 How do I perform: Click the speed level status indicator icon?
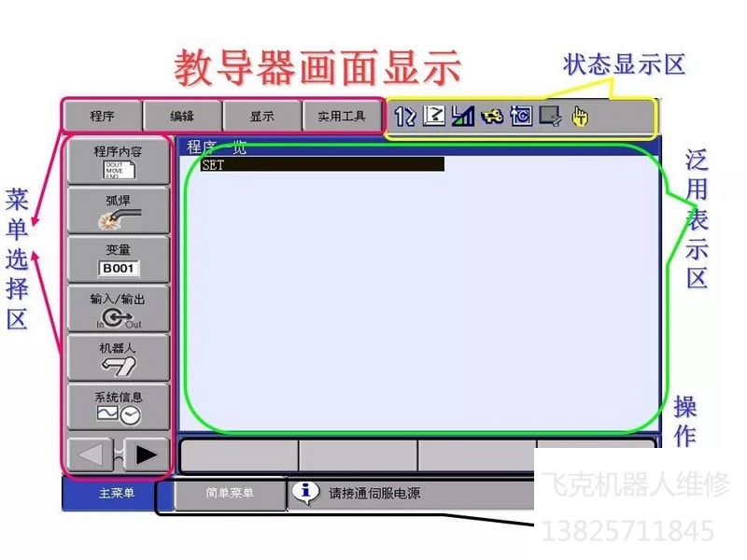[461, 118]
